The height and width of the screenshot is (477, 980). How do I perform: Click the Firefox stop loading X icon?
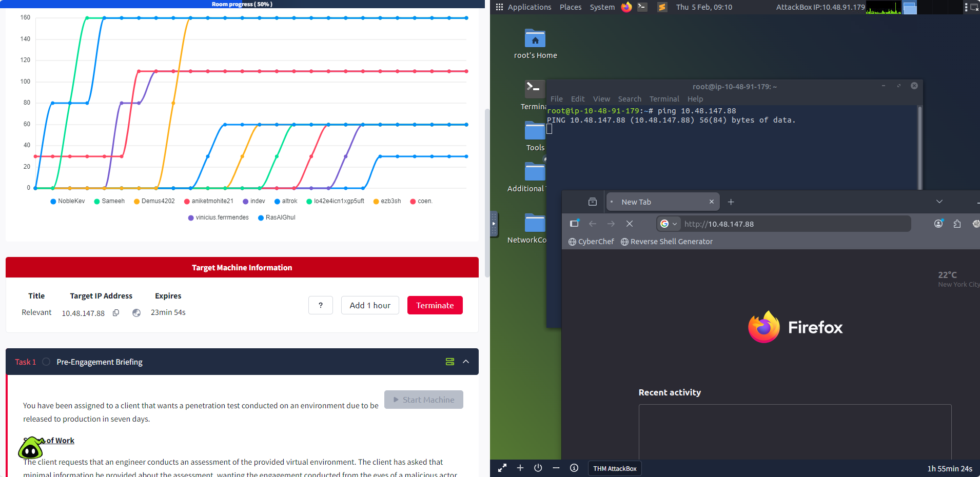pyautogui.click(x=630, y=224)
